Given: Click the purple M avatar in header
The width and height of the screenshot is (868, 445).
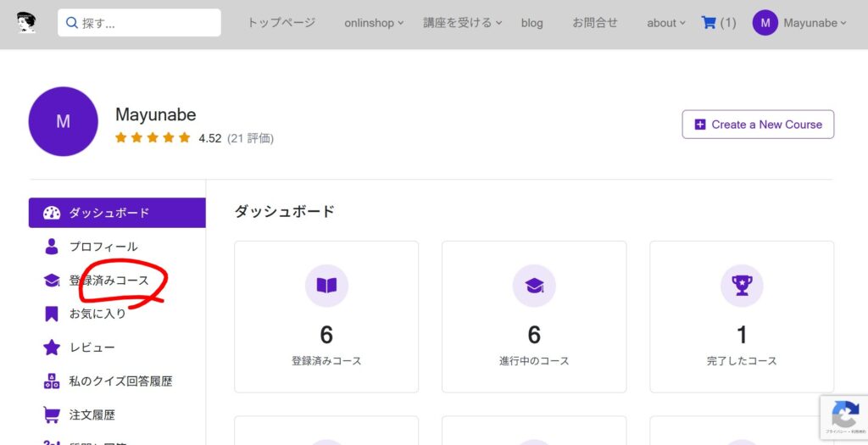Looking at the screenshot, I should (765, 23).
